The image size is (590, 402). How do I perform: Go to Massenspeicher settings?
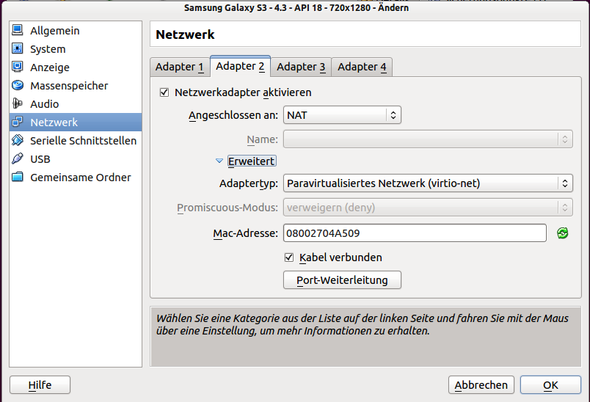click(76, 85)
